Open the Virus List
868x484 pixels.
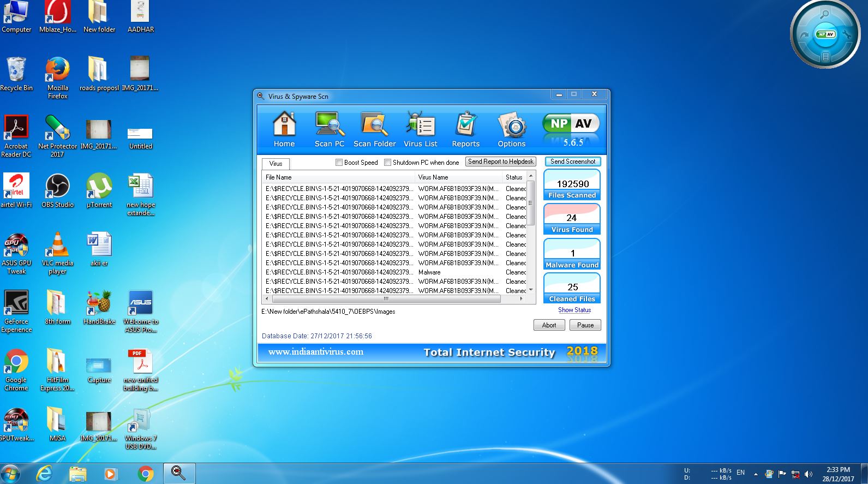pos(420,130)
